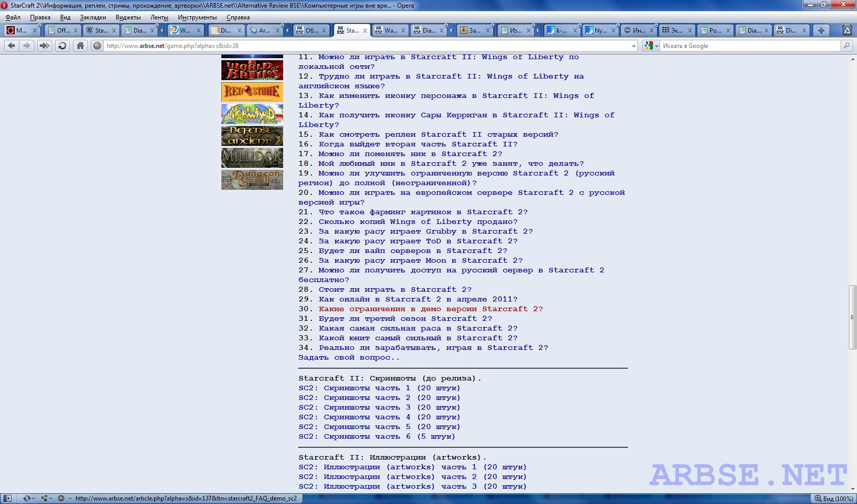Open the Вид menu
857x504 pixels.
(65, 17)
